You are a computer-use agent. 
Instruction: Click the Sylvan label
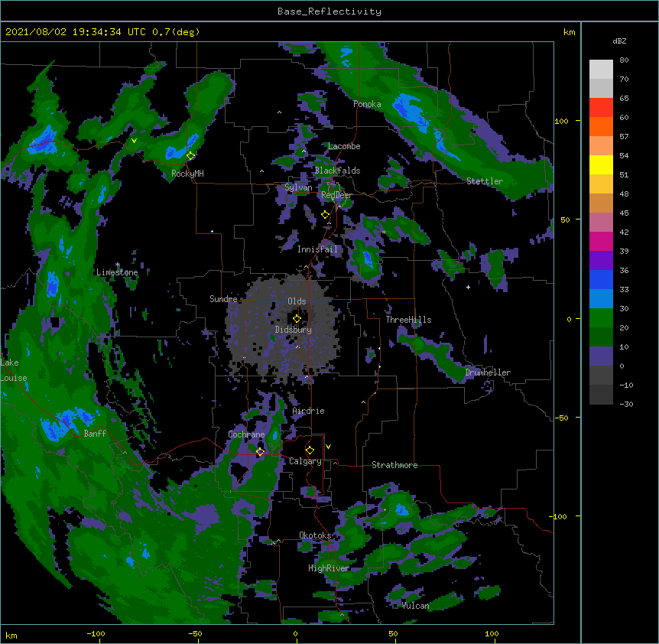(x=298, y=187)
